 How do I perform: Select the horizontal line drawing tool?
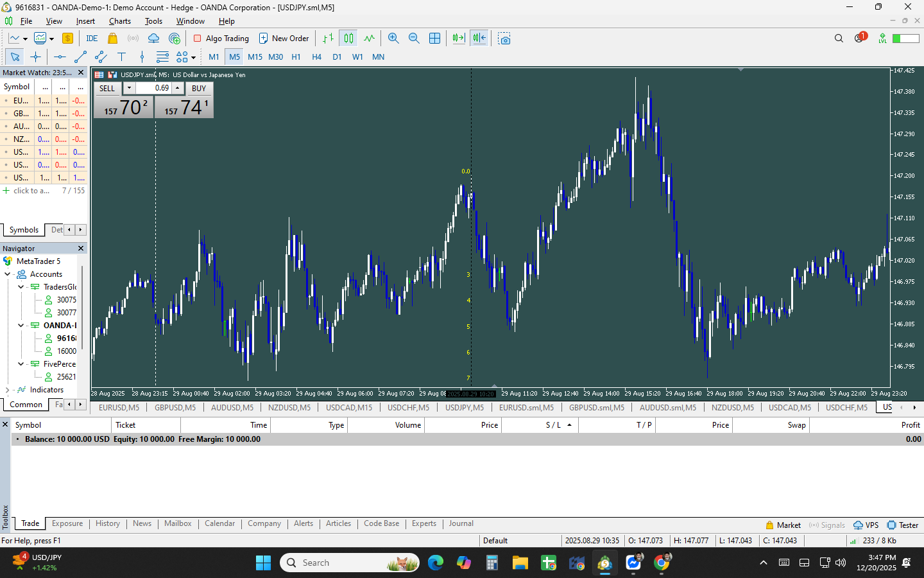60,57
